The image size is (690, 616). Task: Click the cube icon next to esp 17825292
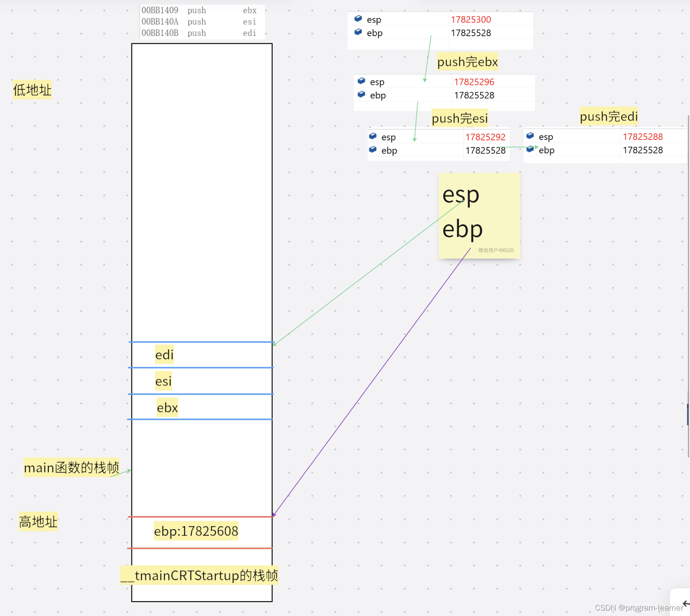373,136
